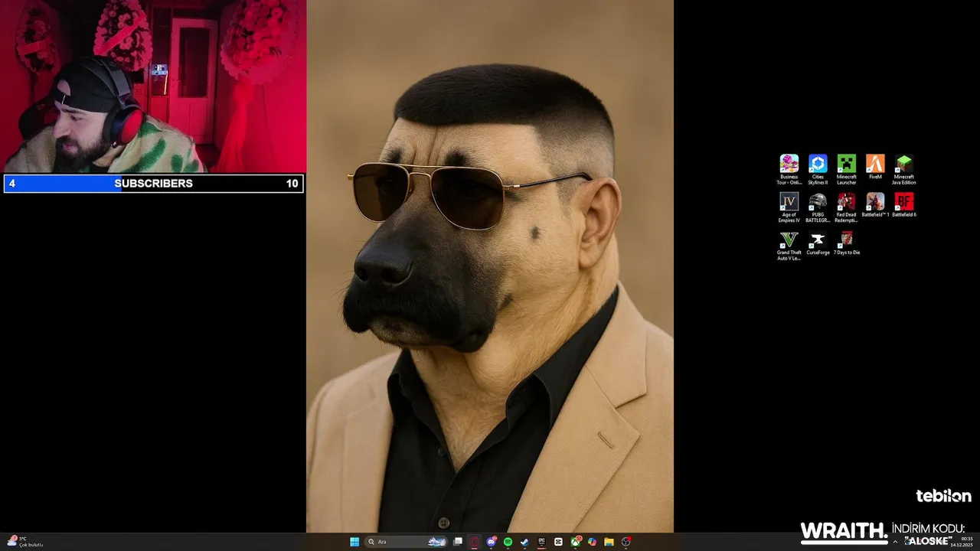The image size is (980, 551).
Task: Open Discord from the taskbar
Action: point(492,542)
